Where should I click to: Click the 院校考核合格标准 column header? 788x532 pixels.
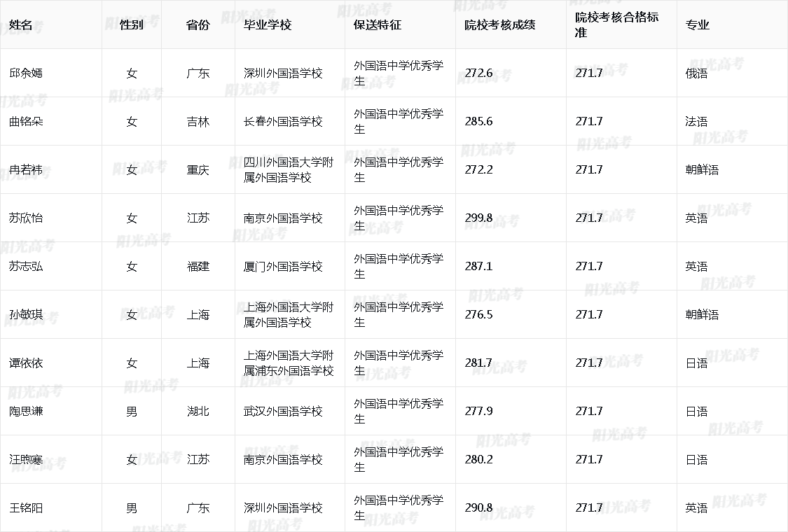click(x=616, y=24)
